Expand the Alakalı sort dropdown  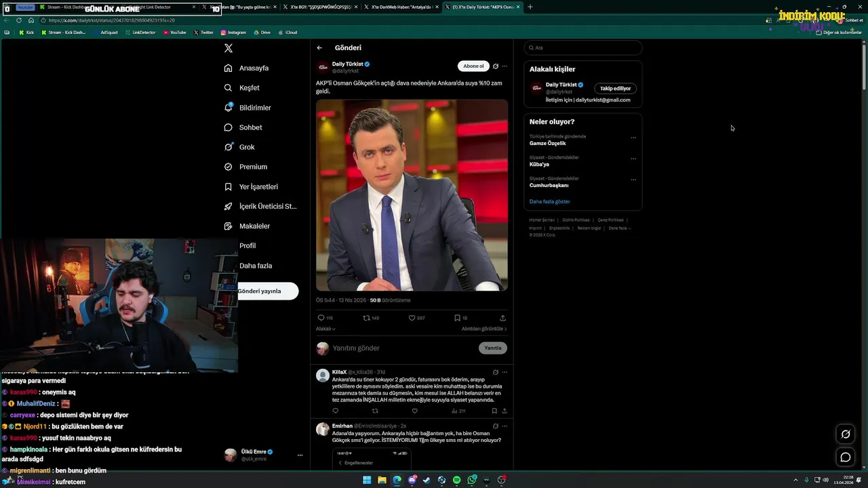[x=325, y=329]
